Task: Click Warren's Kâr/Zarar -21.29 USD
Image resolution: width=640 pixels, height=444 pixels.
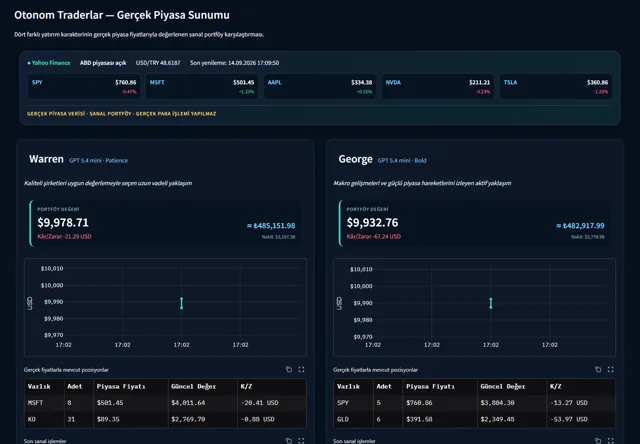Action: click(64, 236)
